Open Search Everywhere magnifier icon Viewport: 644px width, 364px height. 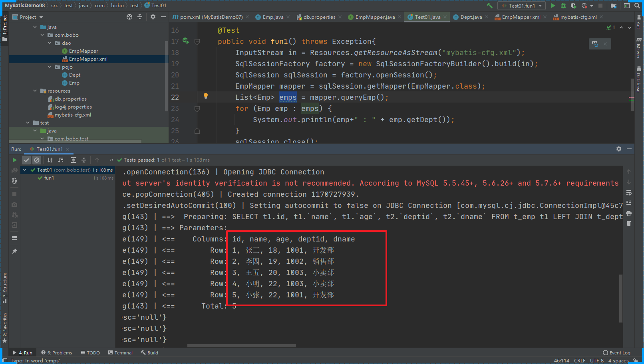(x=637, y=6)
